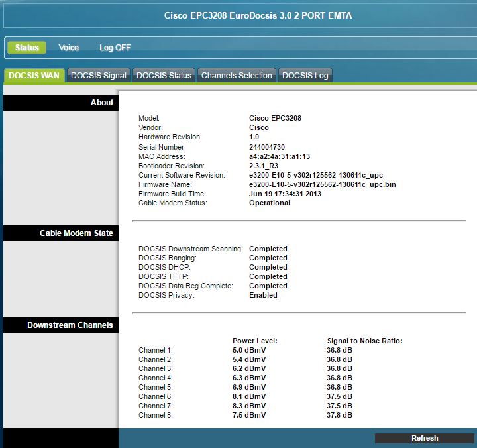Click the Cable Modem State header
The height and width of the screenshot is (448, 477).
pos(76,233)
